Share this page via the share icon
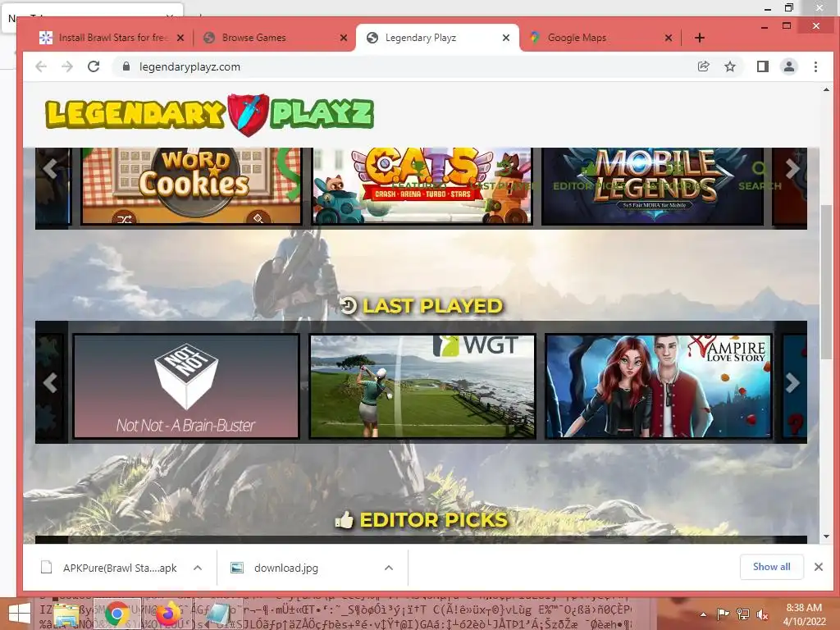This screenshot has height=630, width=840. (x=703, y=66)
